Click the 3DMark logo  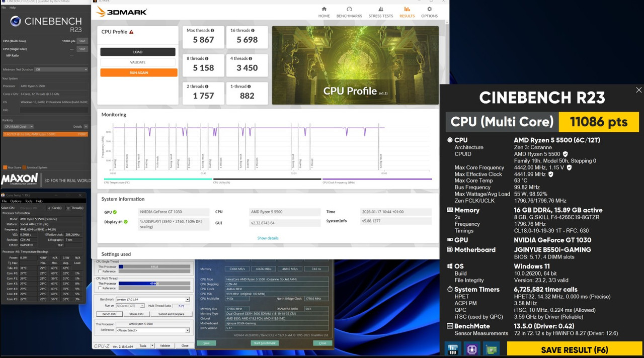(121, 12)
